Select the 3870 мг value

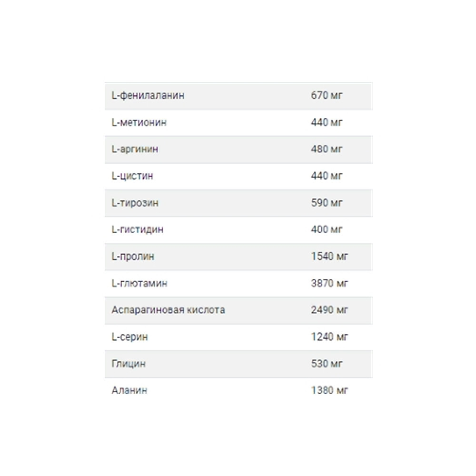coord(330,283)
